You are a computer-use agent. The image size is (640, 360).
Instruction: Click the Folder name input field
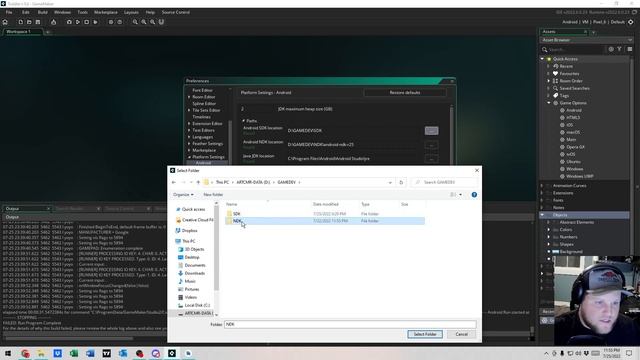[350, 324]
